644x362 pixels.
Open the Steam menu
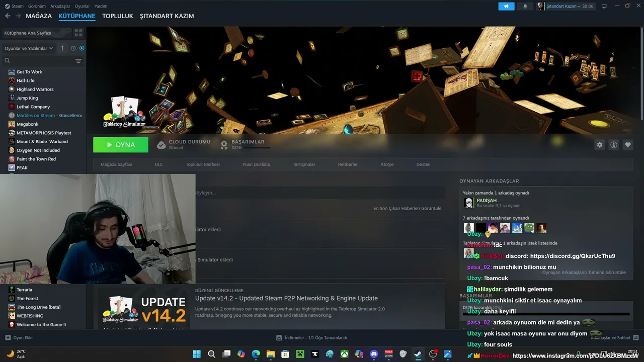[14, 6]
